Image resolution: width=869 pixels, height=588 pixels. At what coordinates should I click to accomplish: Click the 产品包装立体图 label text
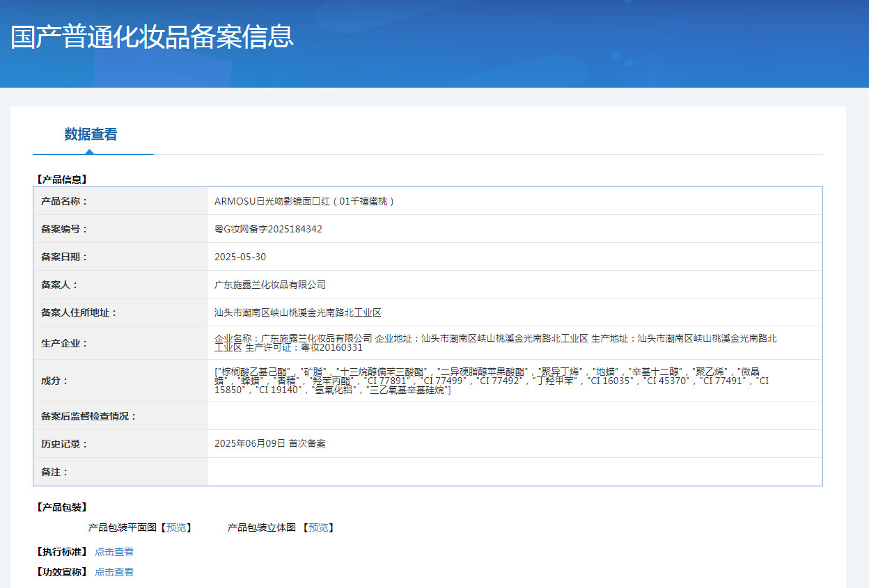[x=262, y=527]
